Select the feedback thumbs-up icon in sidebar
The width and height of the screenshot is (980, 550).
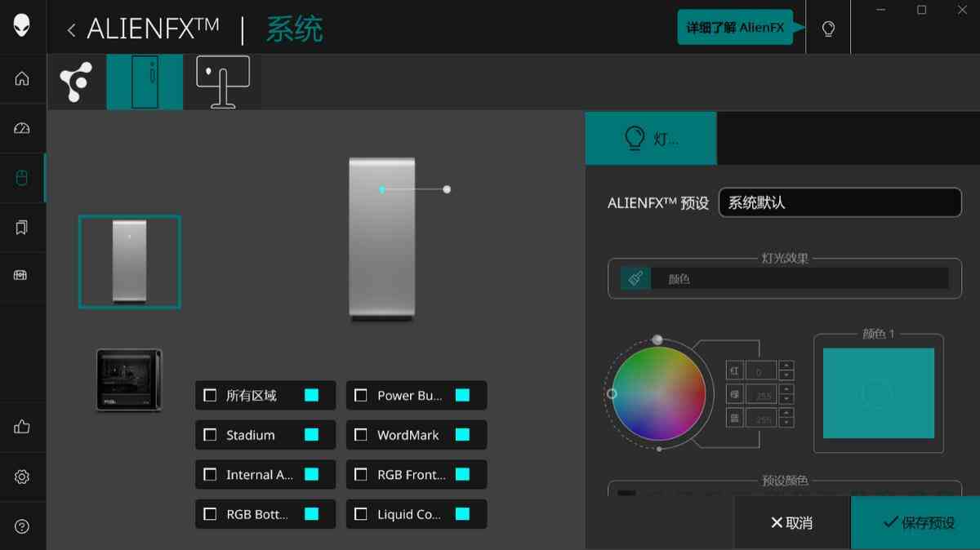[22, 426]
